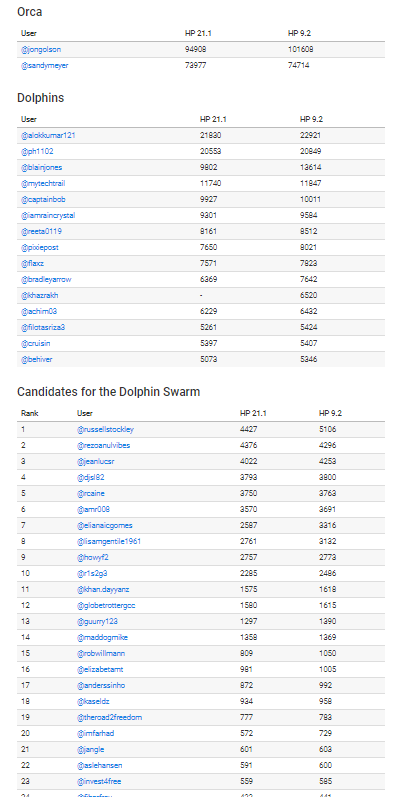Click @iamraincrystal username
This screenshot has height=797, width=404.
(48, 215)
